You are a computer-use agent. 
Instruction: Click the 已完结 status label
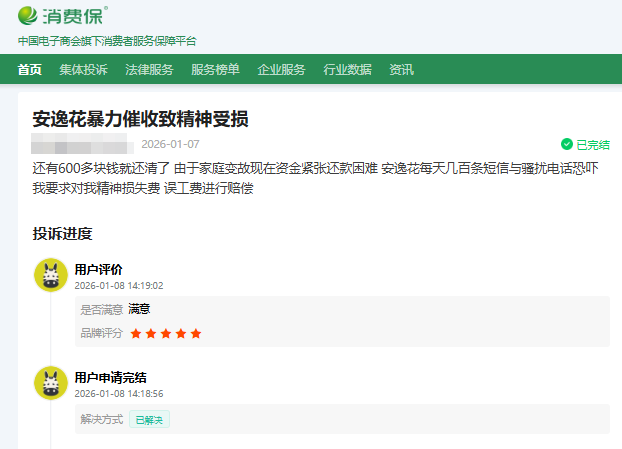[592, 144]
